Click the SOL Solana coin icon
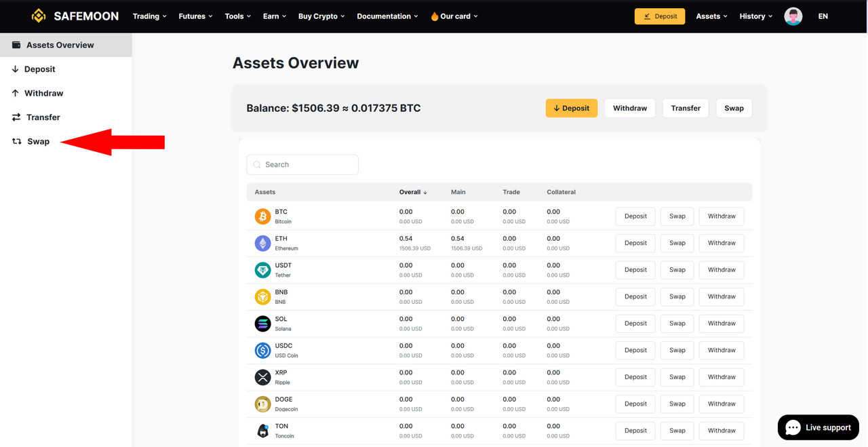868x447 pixels. pyautogui.click(x=262, y=324)
